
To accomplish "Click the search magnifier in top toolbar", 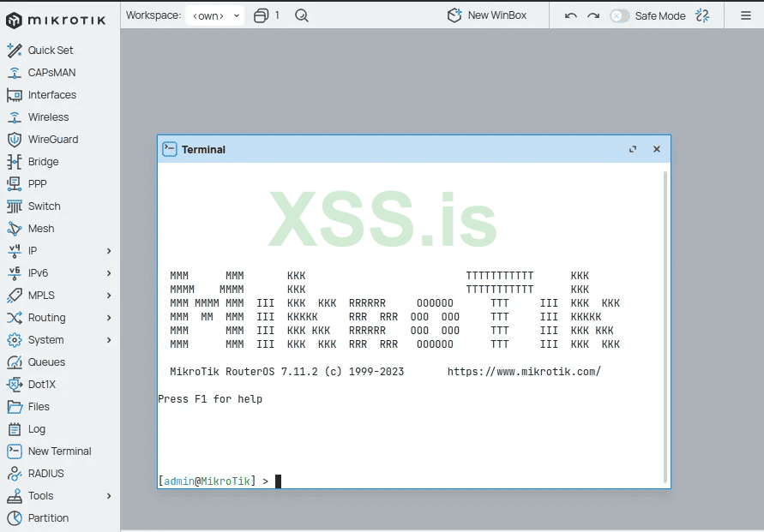I will pos(302,15).
